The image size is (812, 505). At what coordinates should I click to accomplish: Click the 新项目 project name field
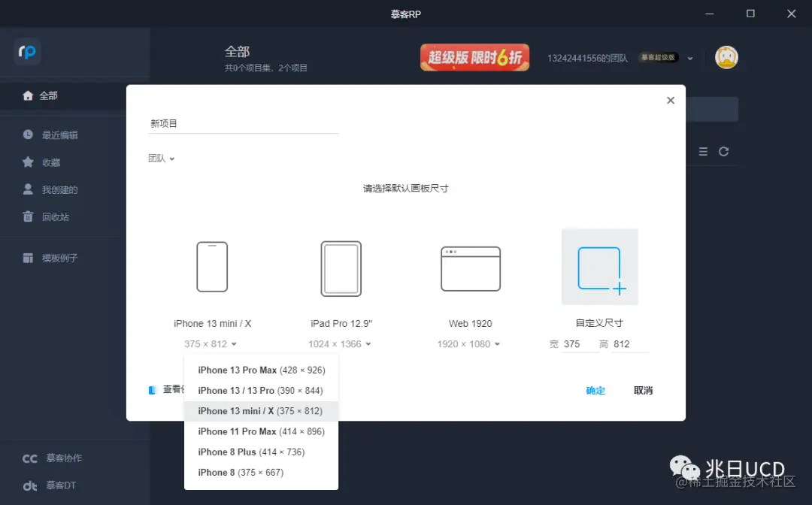244,124
